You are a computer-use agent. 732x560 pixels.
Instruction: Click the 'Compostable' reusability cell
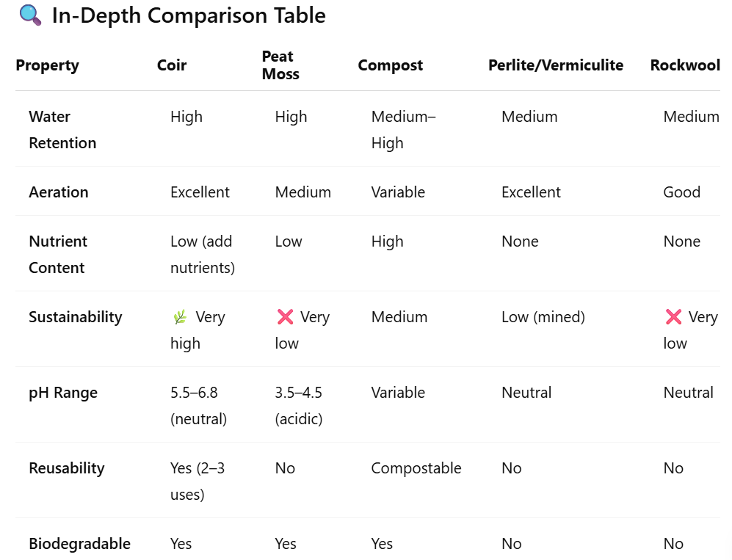[416, 468]
